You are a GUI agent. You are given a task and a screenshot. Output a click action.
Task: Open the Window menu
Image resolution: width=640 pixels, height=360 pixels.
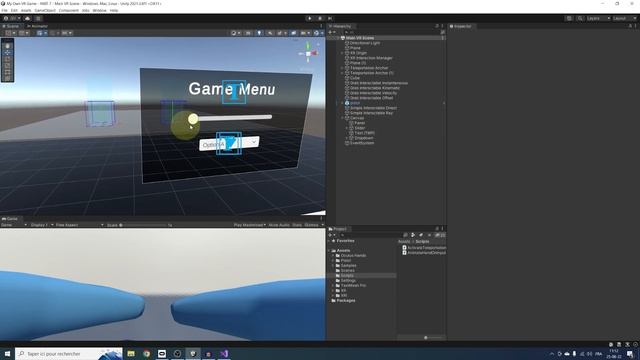coord(99,10)
